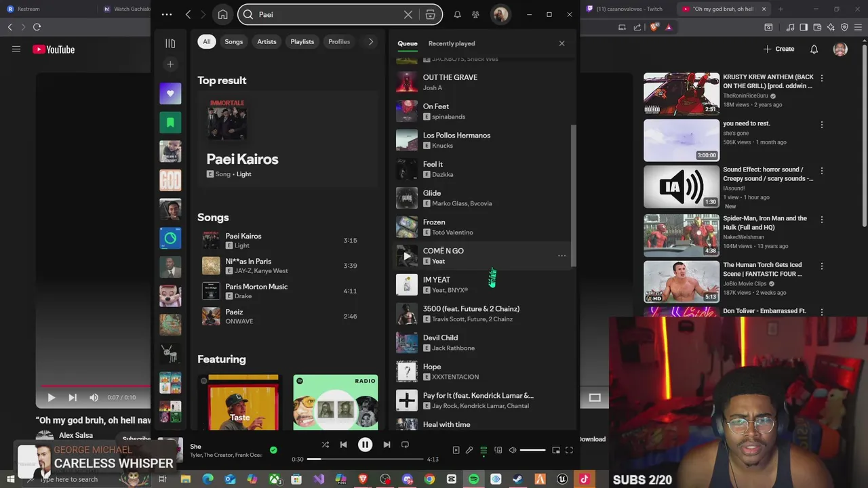Screen dimensions: 868x488
Task: Toggle repeat in Spotify player
Action: (x=405, y=445)
